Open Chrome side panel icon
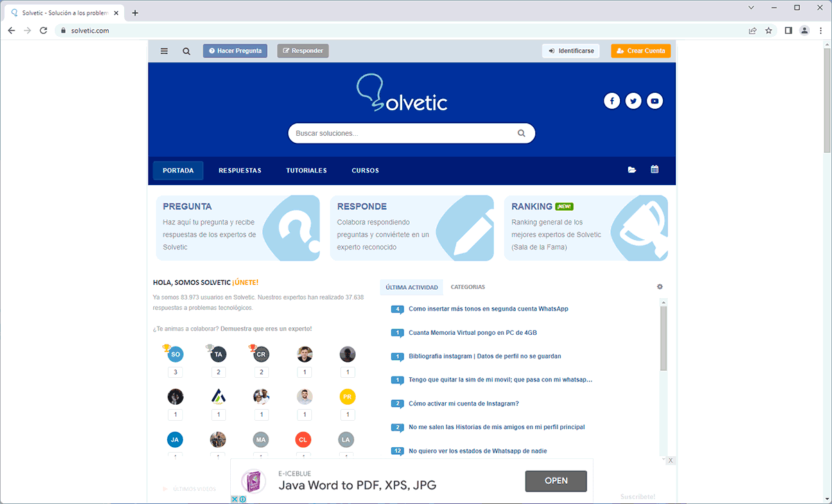Viewport: 832px width, 504px height. 788,31
